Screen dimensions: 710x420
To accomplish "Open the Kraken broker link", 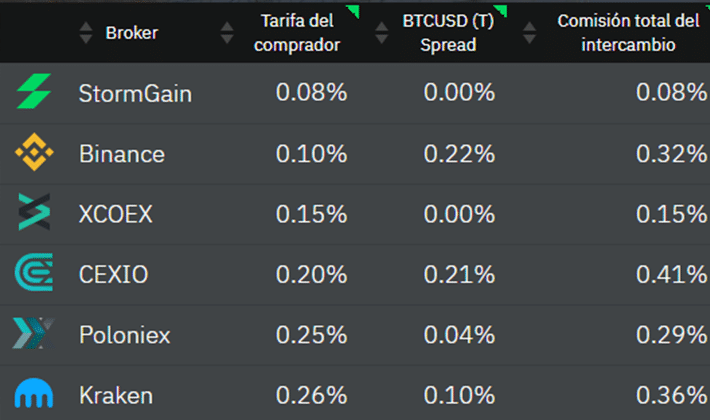I will pyautogui.click(x=116, y=395).
